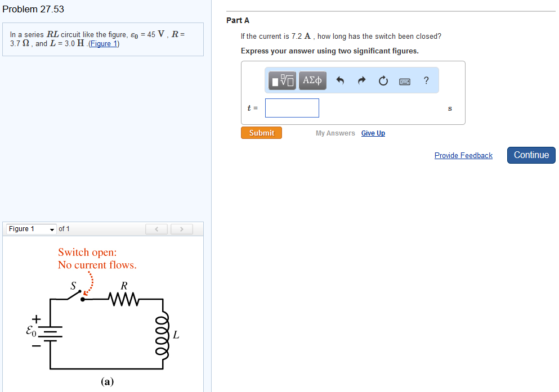The height and width of the screenshot is (392, 559).
Task: Click inside the t = answer box
Action: [x=292, y=107]
